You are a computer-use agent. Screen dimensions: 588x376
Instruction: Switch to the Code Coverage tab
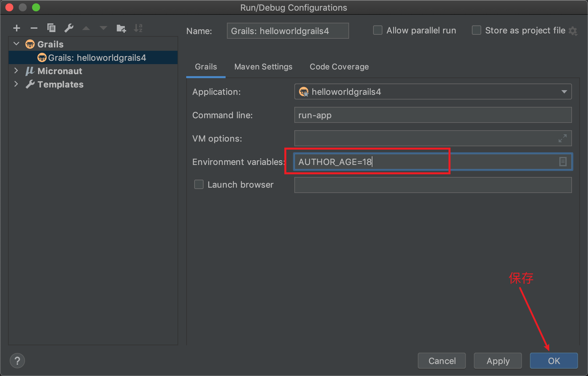(x=339, y=67)
